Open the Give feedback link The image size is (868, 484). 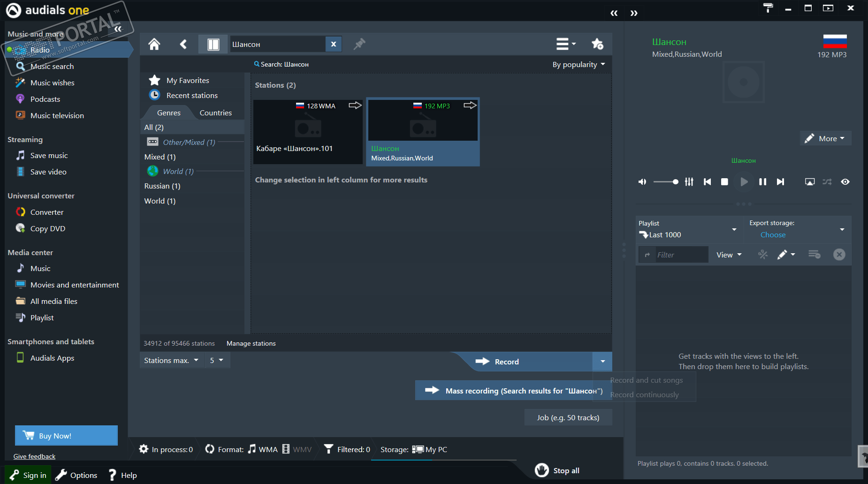tap(34, 456)
